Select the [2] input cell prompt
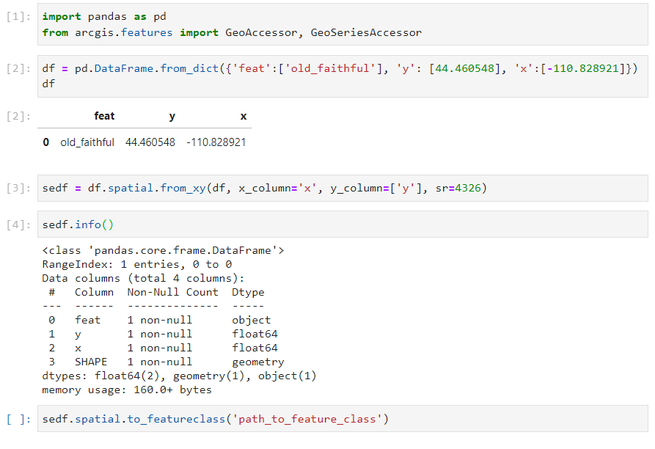The height and width of the screenshot is (449, 655). tap(17, 68)
